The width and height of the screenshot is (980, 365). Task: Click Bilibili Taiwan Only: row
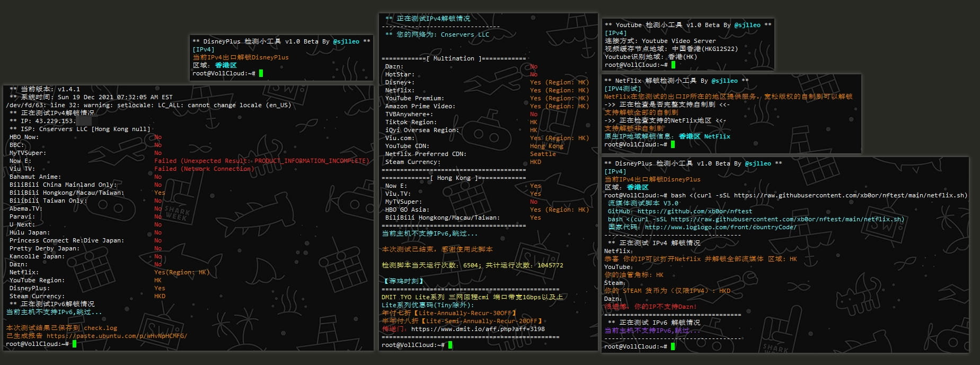tap(85, 201)
